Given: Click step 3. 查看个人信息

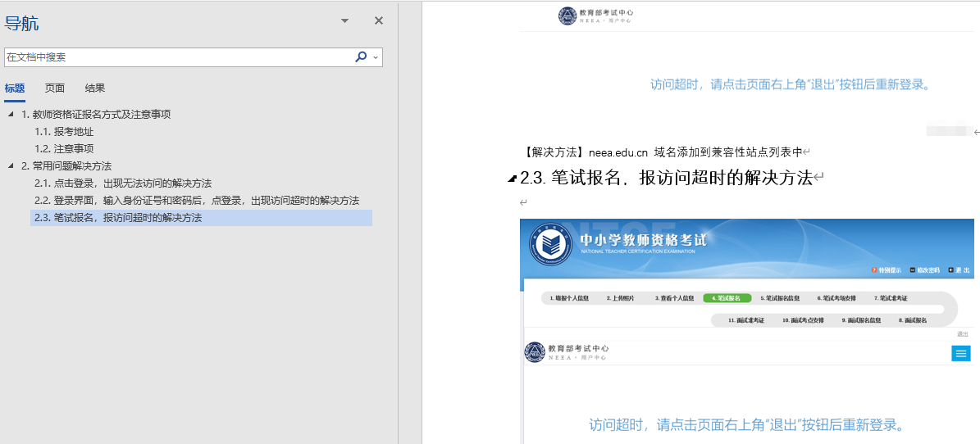Looking at the screenshot, I should tap(674, 298).
